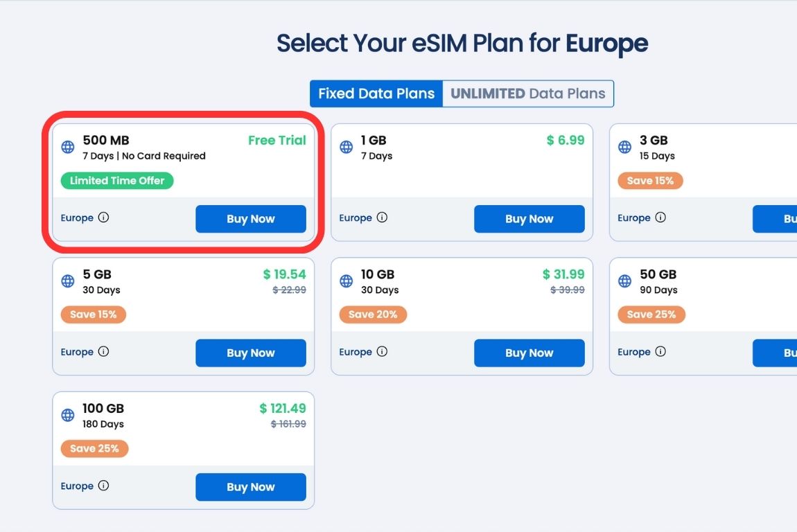
Task: Buy Now on the 1 GB plan
Action: point(529,219)
